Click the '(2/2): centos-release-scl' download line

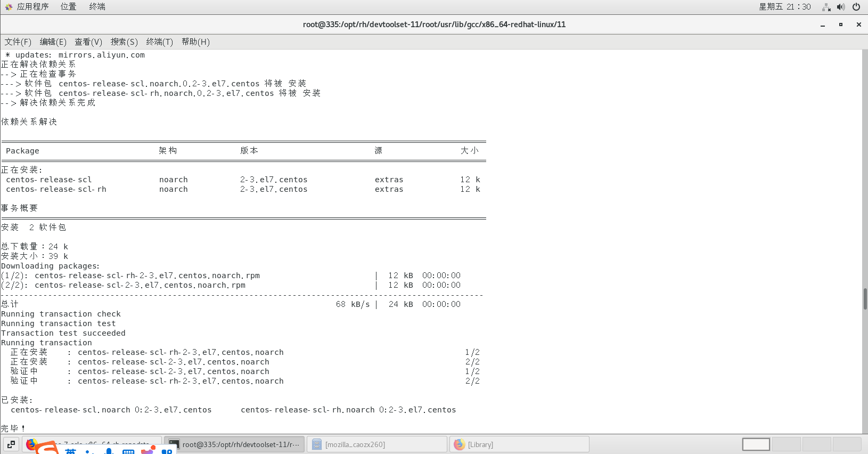pos(123,285)
